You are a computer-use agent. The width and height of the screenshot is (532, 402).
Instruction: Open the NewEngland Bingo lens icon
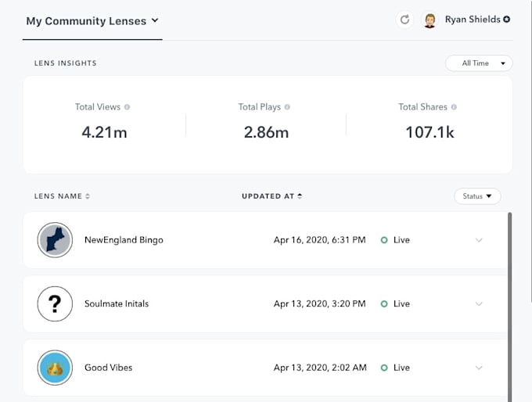pos(55,240)
